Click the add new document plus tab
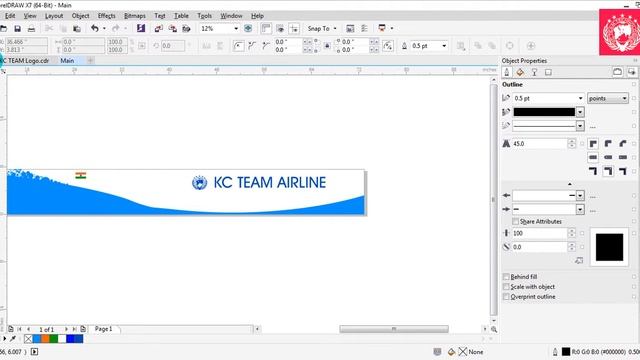 tap(90, 60)
